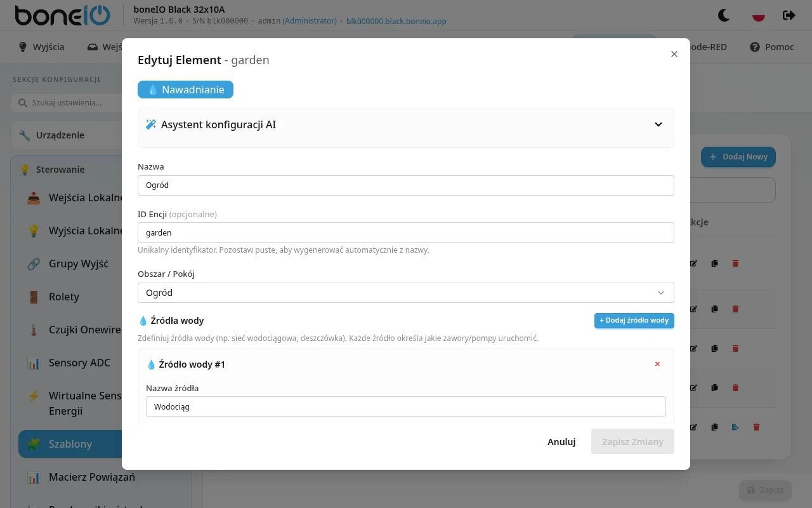Image resolution: width=812 pixels, height=508 pixels.
Task: Click the Zapisz Zmiany button
Action: (x=632, y=441)
